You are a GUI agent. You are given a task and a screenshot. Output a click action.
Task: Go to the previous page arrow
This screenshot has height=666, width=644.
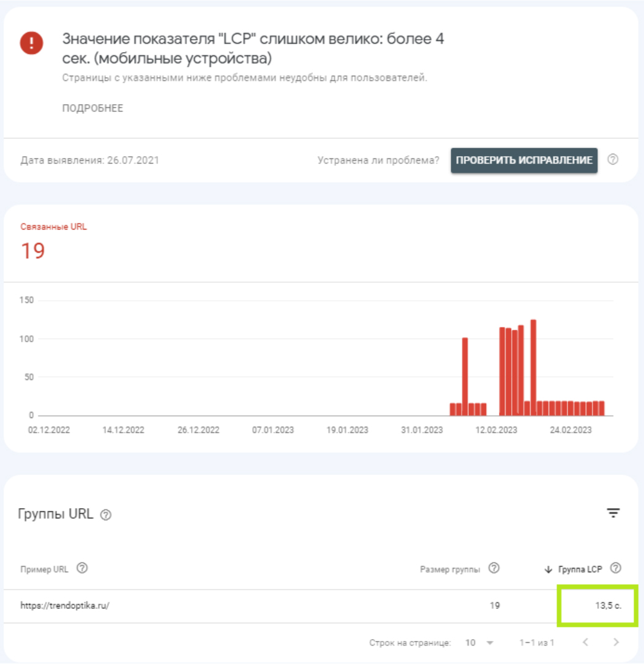585,643
